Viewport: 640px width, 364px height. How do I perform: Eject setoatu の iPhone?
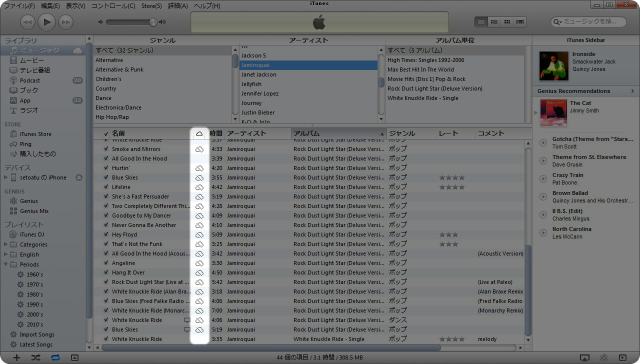(x=78, y=177)
